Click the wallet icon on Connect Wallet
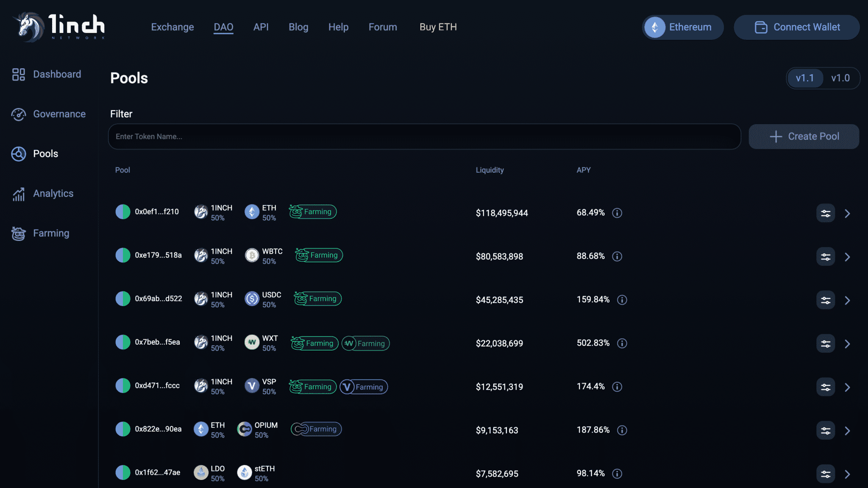The height and width of the screenshot is (488, 868). (761, 27)
